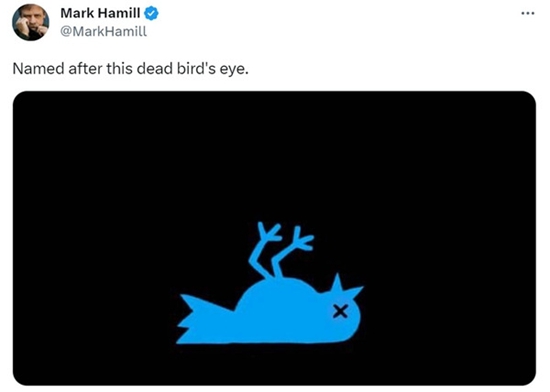Click the bird's pointed open beak
Screen dimensions: 550x392
[x=346, y=288]
